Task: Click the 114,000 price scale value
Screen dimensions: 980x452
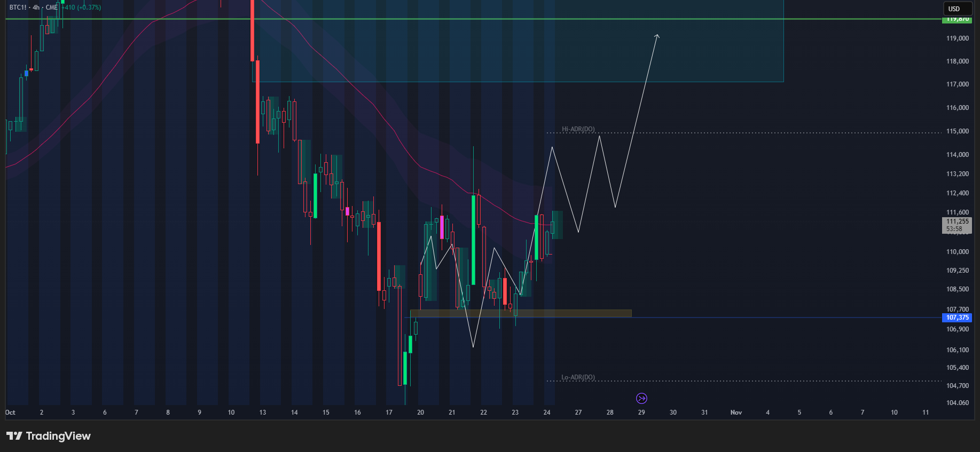Action: coord(958,155)
